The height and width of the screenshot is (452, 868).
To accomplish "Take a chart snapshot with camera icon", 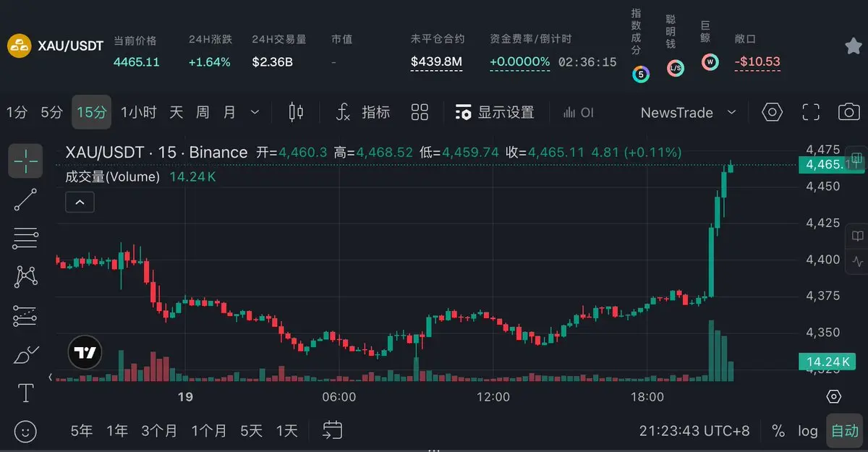I will pyautogui.click(x=849, y=112).
